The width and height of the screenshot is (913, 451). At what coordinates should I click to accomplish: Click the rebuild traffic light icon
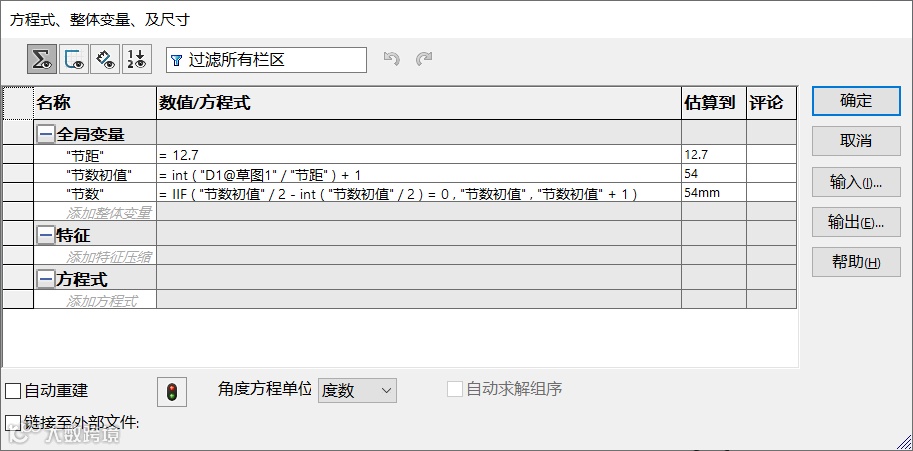click(x=171, y=392)
